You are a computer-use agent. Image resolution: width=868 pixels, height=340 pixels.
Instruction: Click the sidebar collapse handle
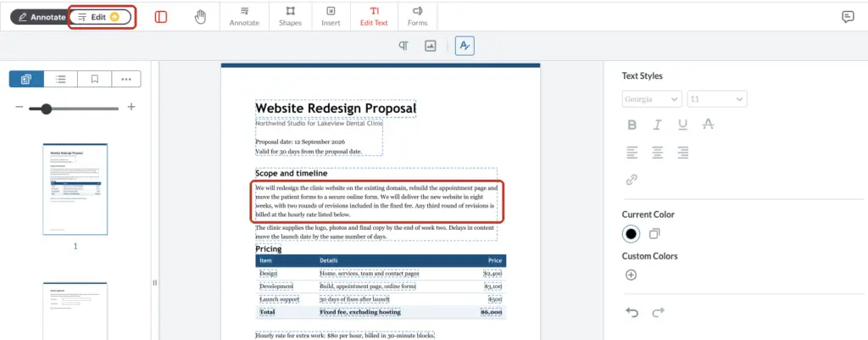[x=154, y=282]
